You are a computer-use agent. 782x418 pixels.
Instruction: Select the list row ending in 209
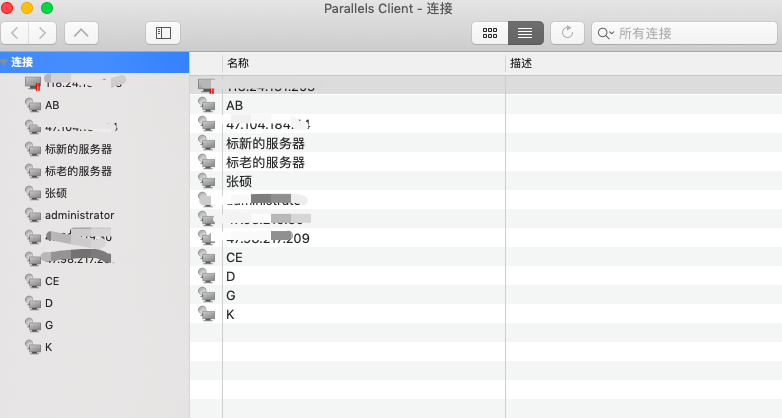[x=486, y=238]
